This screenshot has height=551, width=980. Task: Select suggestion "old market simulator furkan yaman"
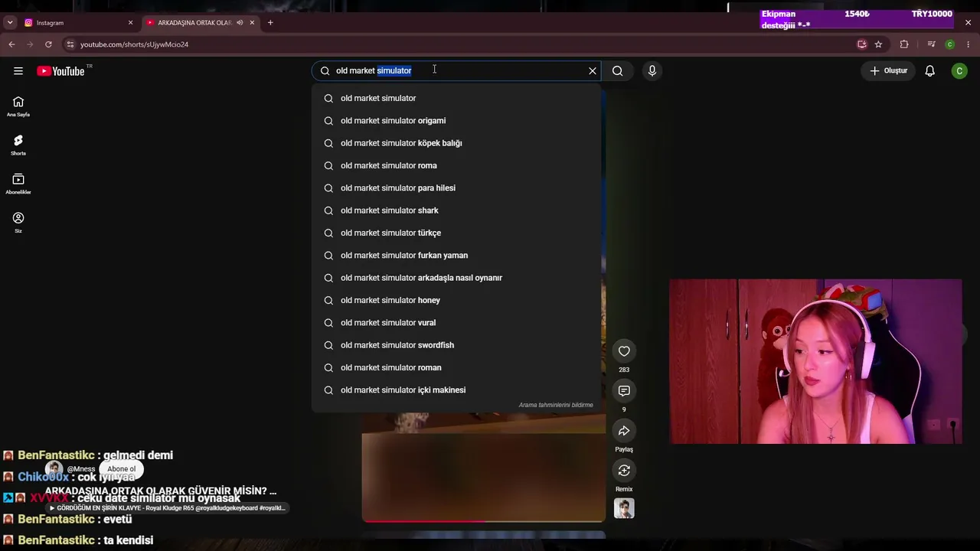pos(456,256)
